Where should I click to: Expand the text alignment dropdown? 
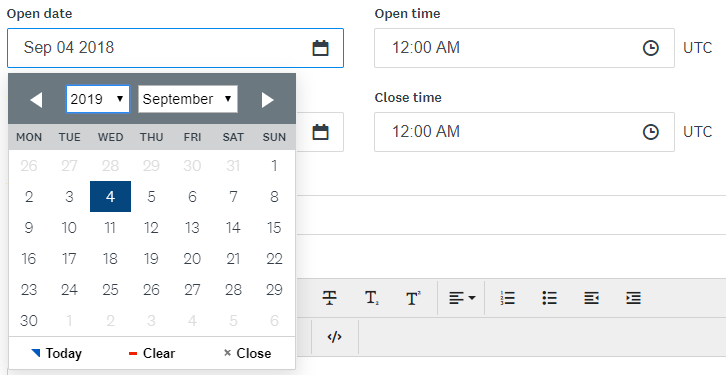(462, 298)
